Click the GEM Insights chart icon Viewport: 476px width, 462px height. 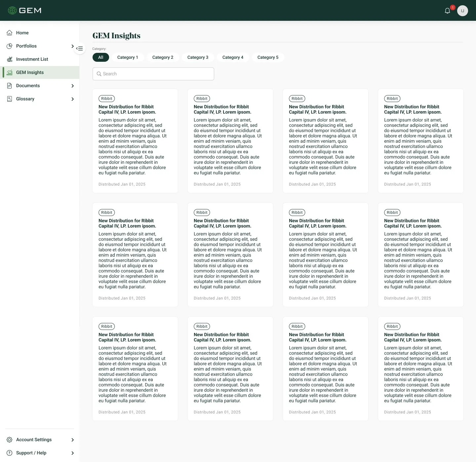coord(10,72)
